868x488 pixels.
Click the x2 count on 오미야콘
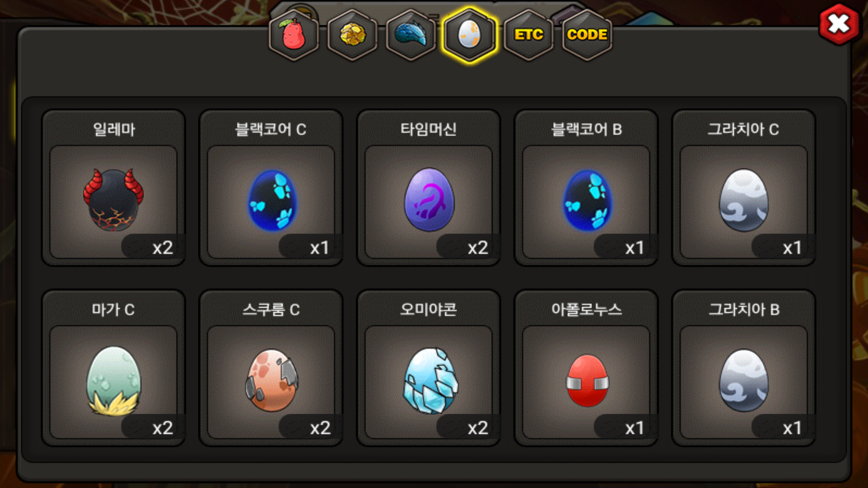pos(478,428)
